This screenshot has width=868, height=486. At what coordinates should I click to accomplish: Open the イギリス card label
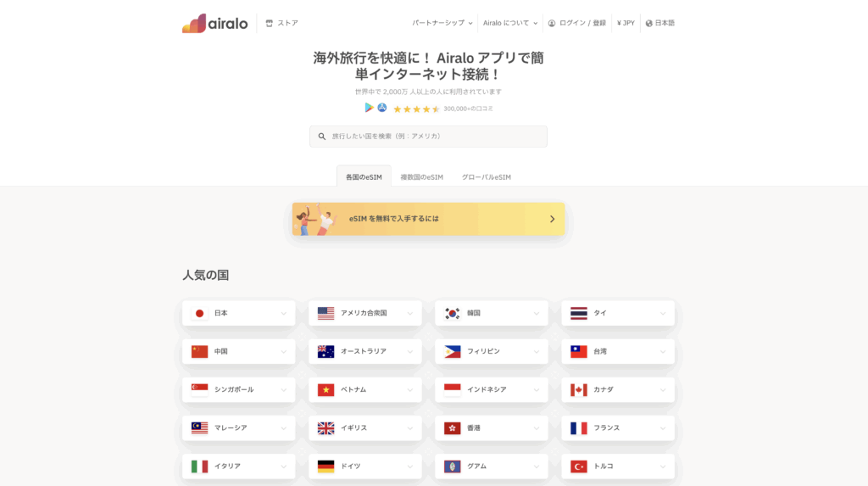[353, 427]
